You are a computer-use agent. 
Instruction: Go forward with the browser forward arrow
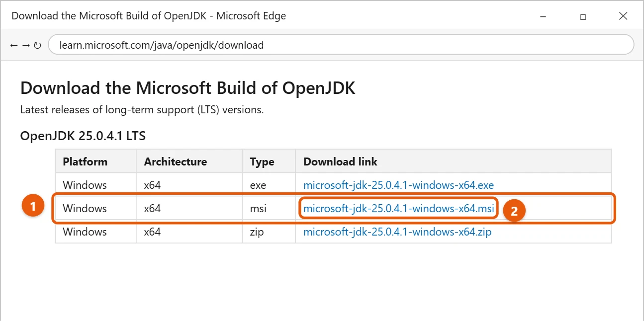(x=26, y=45)
